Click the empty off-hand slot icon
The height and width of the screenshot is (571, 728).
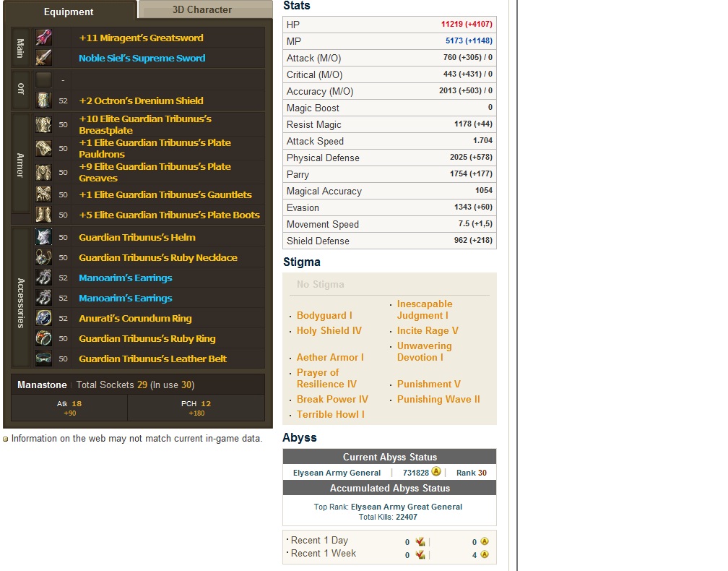point(43,80)
